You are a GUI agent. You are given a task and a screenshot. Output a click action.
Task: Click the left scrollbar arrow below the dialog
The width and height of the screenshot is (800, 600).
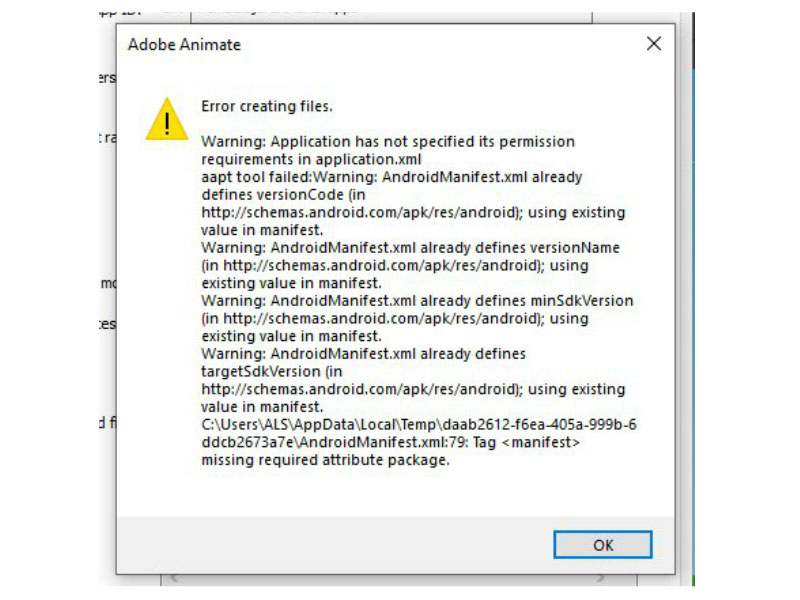[175, 581]
